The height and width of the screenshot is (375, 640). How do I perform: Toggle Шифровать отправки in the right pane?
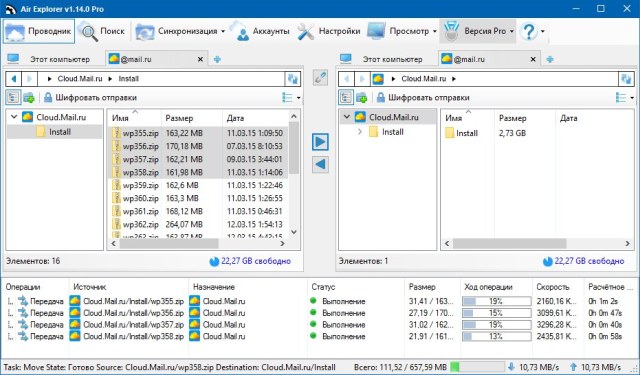coord(423,98)
